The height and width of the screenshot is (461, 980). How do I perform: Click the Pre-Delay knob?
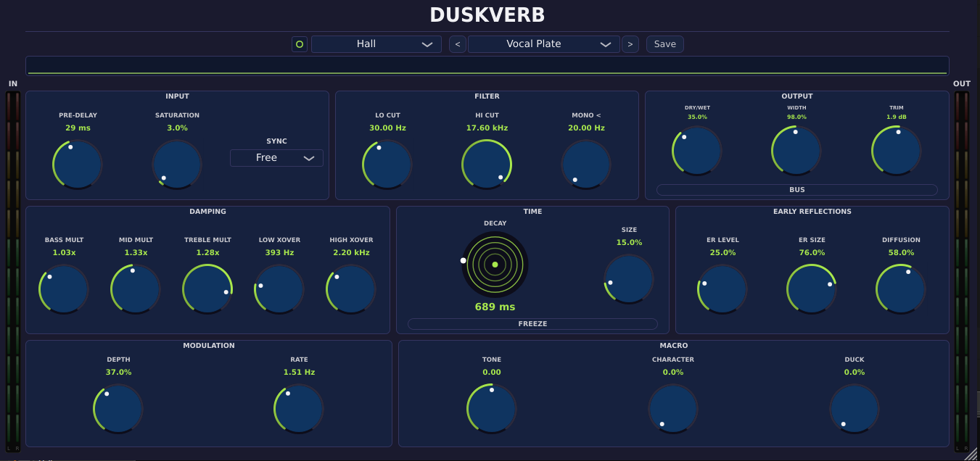[78, 164]
